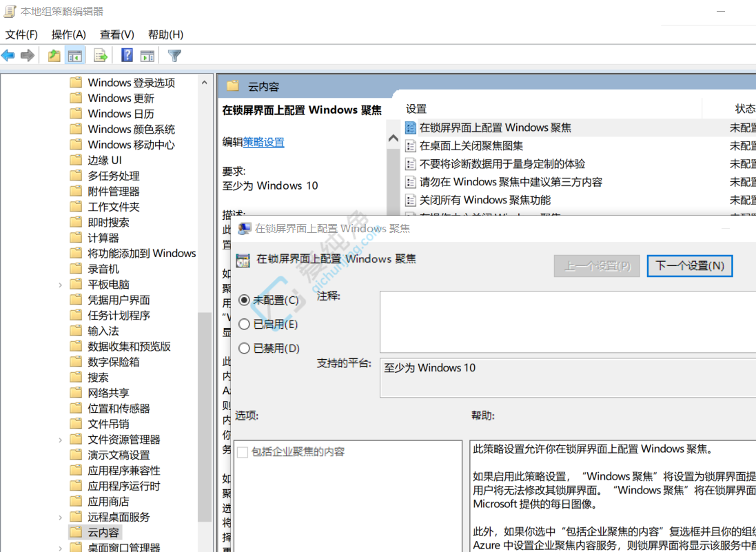The width and height of the screenshot is (756, 552).
Task: Toggle the Show/Hide console tree icon
Action: coord(74,55)
